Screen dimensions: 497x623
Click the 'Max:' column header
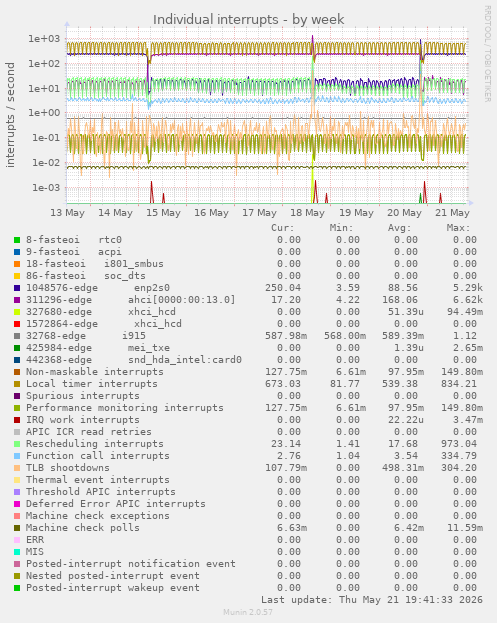[x=458, y=228]
